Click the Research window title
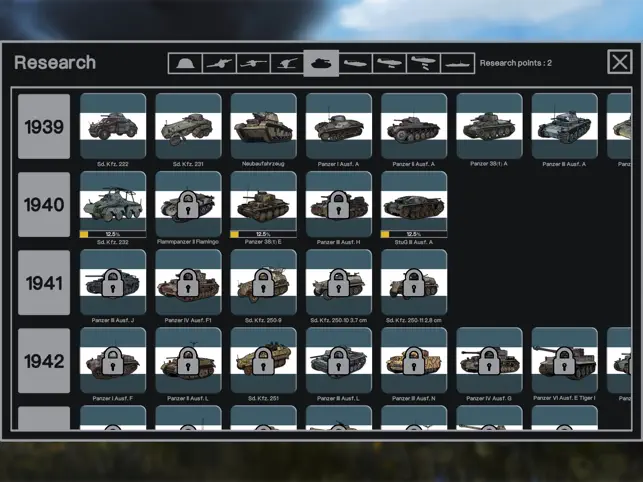 pyautogui.click(x=55, y=62)
